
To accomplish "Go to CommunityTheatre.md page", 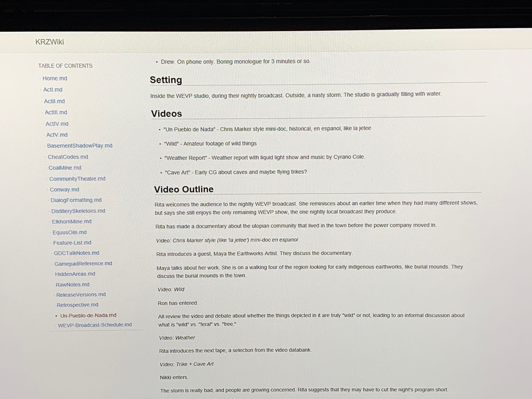I will tap(77, 179).
